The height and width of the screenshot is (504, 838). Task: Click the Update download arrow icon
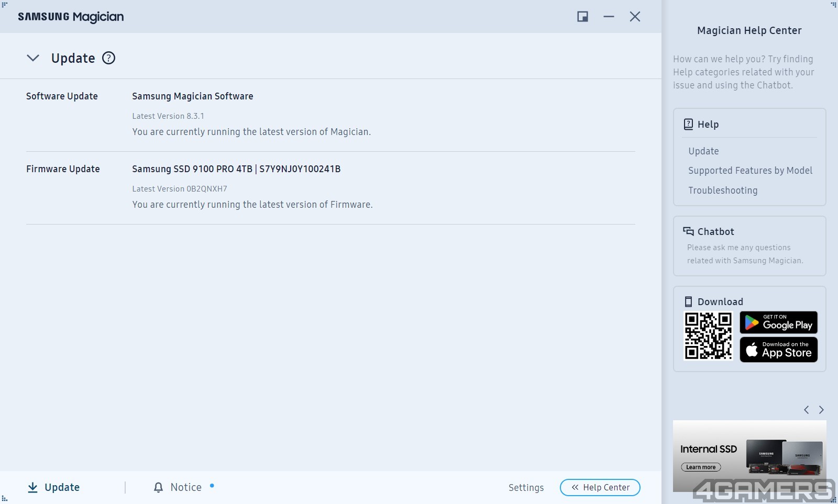(x=32, y=487)
